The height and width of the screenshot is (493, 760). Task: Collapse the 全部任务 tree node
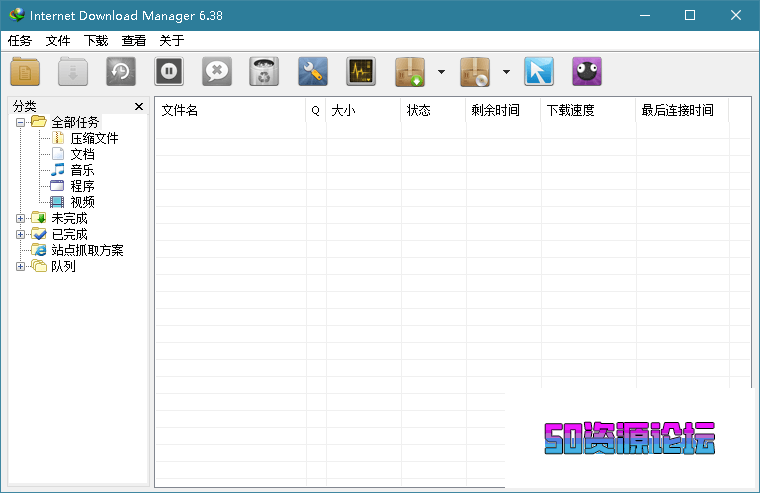(20, 122)
